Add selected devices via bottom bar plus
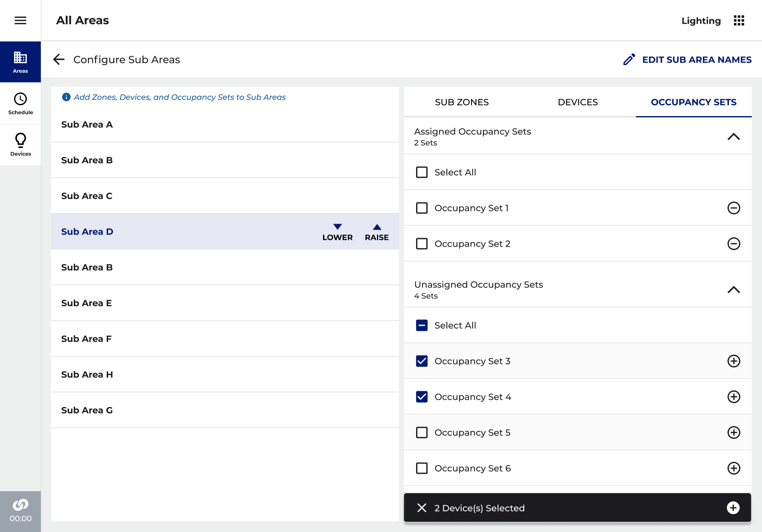Image resolution: width=762 pixels, height=532 pixels. [733, 508]
